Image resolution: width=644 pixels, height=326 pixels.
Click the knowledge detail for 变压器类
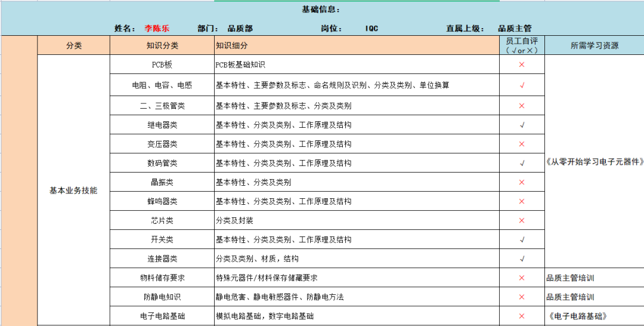357,144
